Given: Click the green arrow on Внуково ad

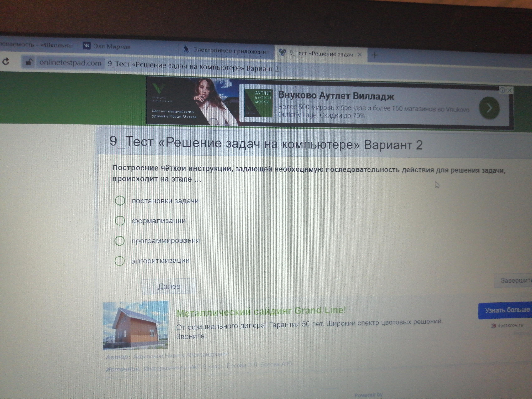Looking at the screenshot, I should [489, 108].
